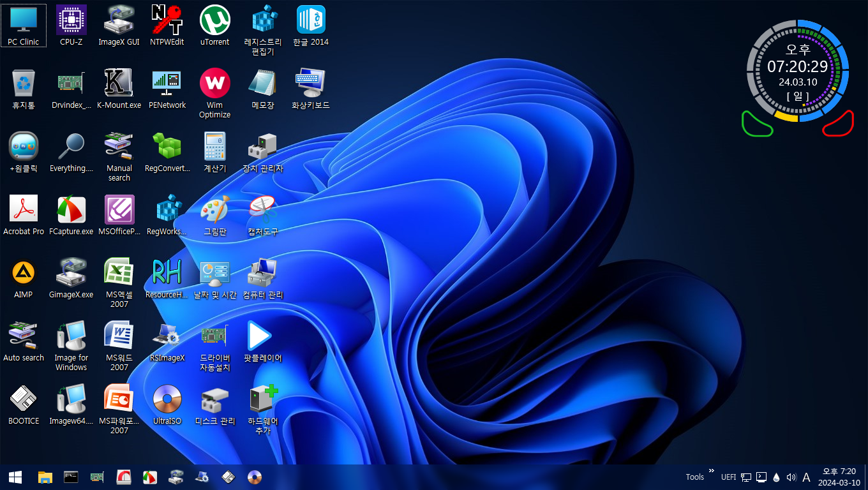Launch MS엑셀 2007 from desktop

pos(119,283)
